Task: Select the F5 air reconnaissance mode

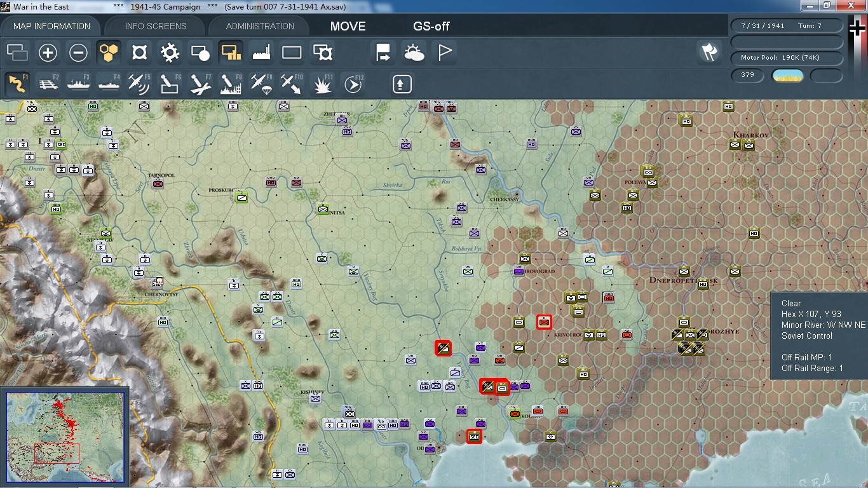Action: point(139,84)
